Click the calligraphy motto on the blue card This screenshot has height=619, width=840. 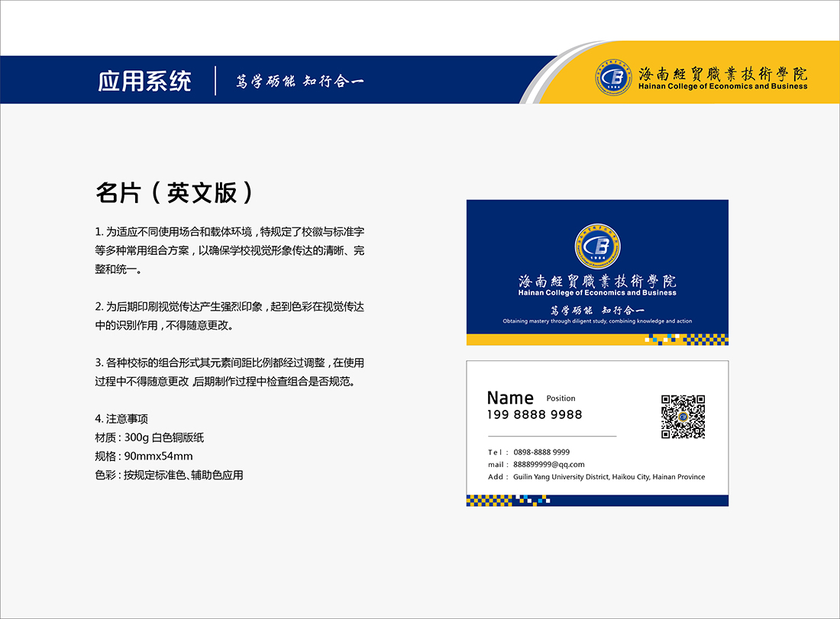click(597, 310)
